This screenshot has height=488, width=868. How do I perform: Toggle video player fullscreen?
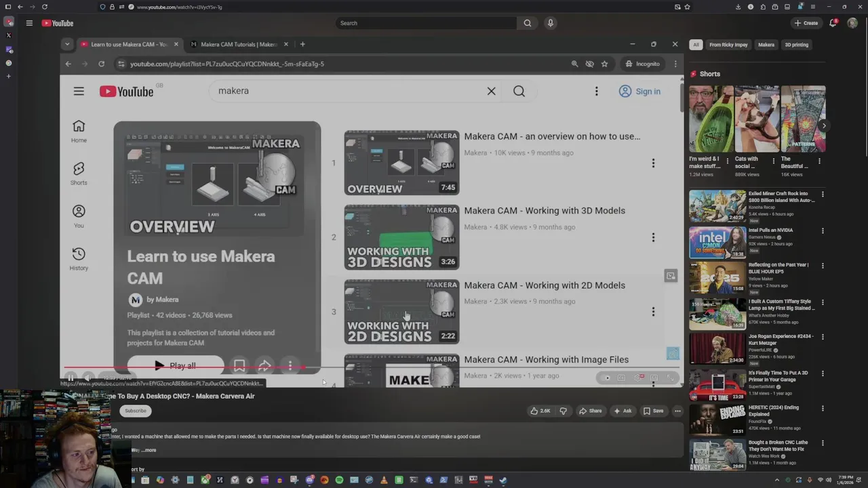point(671,378)
